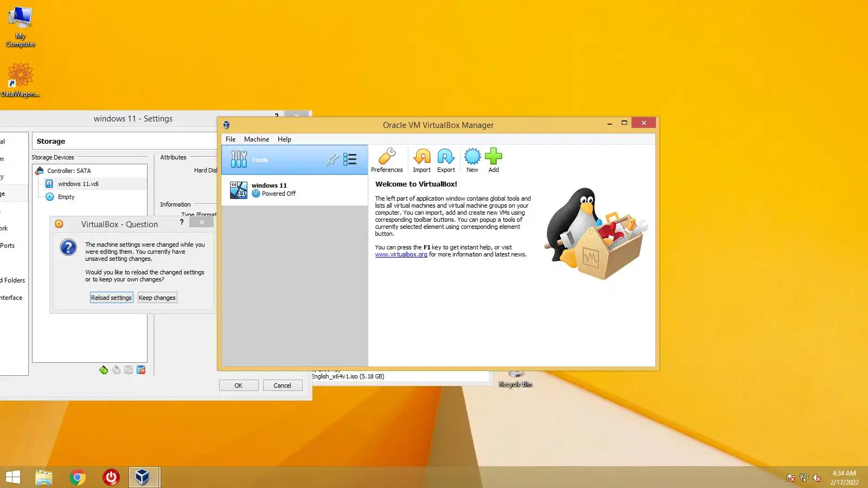Click the VirtualBox Manager title bar cube icon
The width and height of the screenshot is (868, 488).
pyautogui.click(x=226, y=125)
